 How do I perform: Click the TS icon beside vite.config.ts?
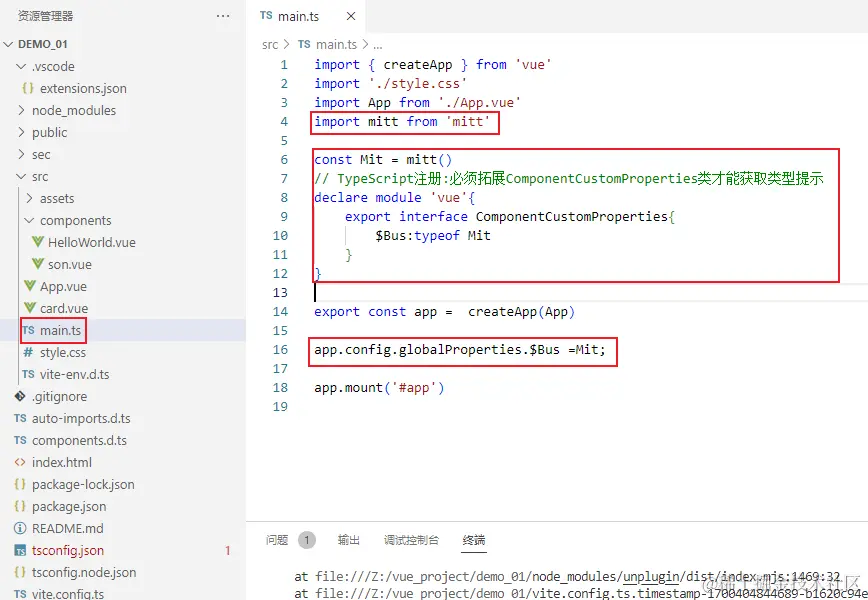[20, 594]
